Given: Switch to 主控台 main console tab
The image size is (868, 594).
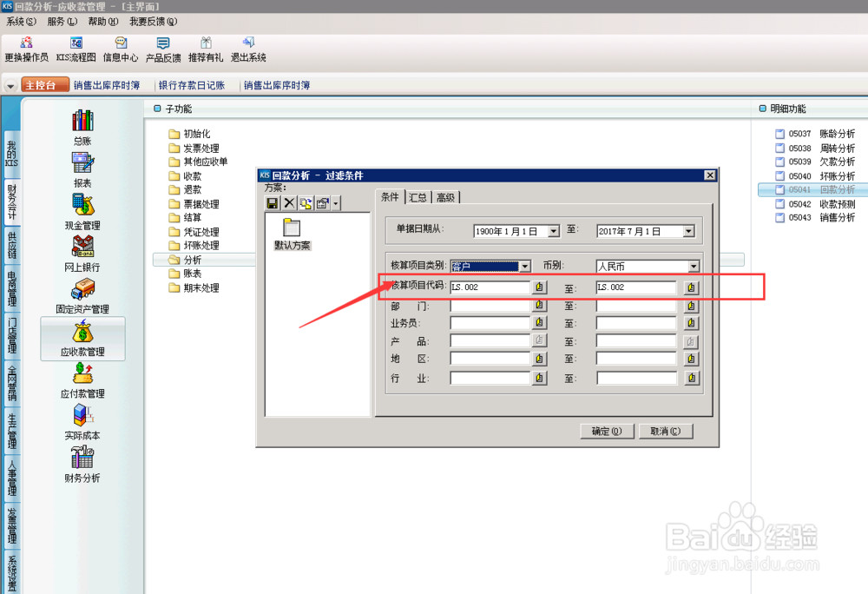Looking at the screenshot, I should click(45, 85).
